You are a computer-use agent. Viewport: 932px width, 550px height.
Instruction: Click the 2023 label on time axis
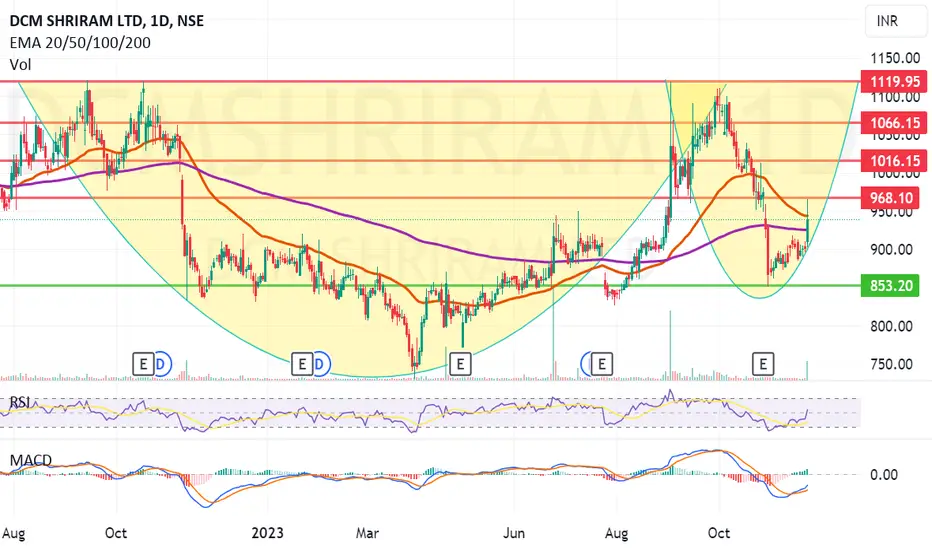(267, 533)
